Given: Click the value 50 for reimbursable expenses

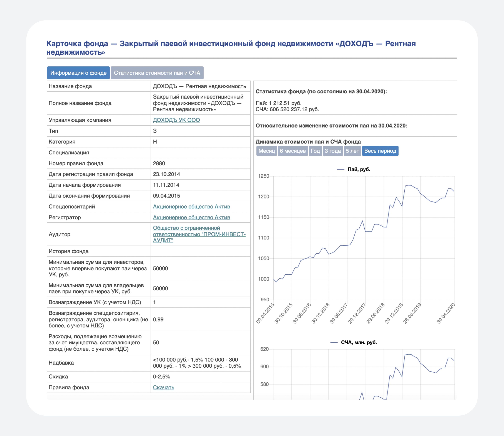Looking at the screenshot, I should point(156,343).
